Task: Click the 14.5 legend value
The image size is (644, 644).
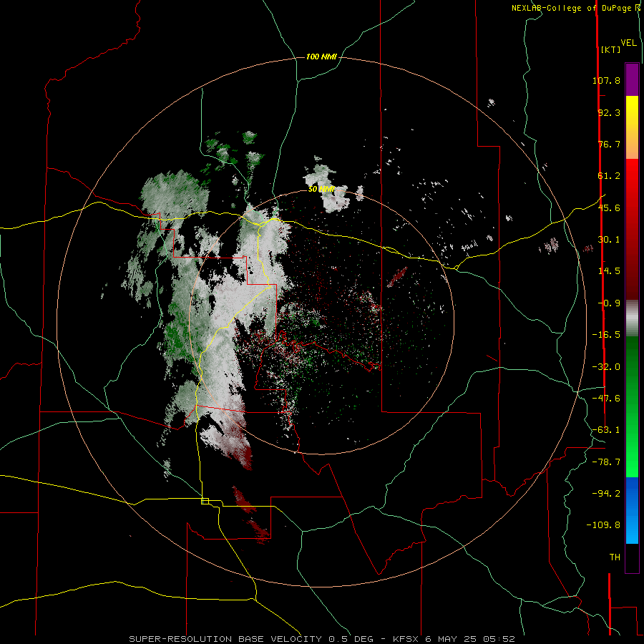Action: coord(609,271)
